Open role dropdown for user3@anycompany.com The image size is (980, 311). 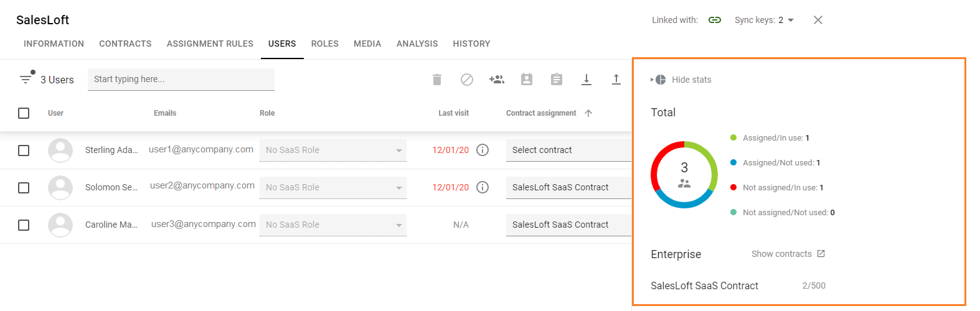333,225
